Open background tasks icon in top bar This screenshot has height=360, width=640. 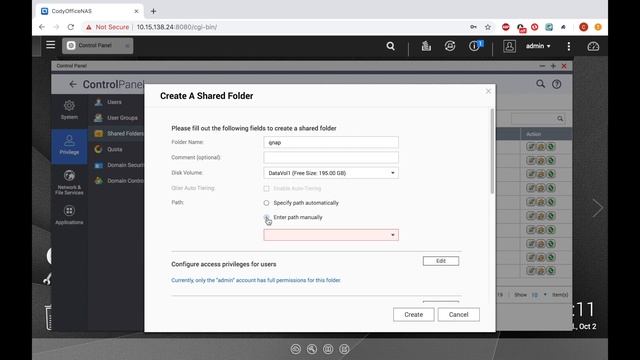click(426, 46)
